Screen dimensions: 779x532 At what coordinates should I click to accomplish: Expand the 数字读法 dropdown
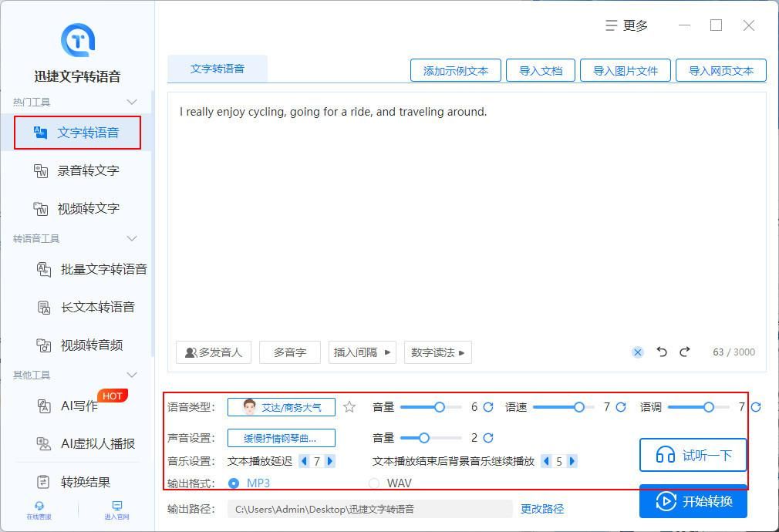[x=437, y=352]
